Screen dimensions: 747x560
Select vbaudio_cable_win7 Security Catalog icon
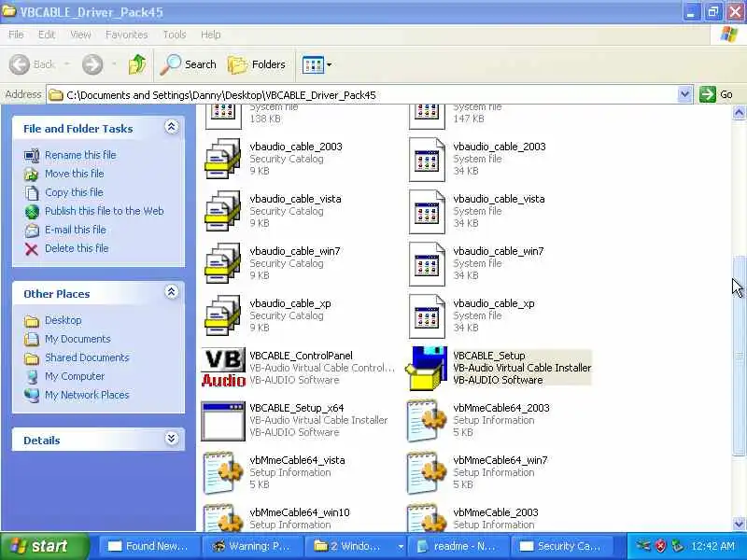click(223, 263)
